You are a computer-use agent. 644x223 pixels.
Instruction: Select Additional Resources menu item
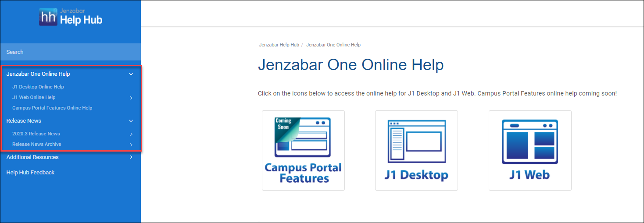tap(32, 157)
